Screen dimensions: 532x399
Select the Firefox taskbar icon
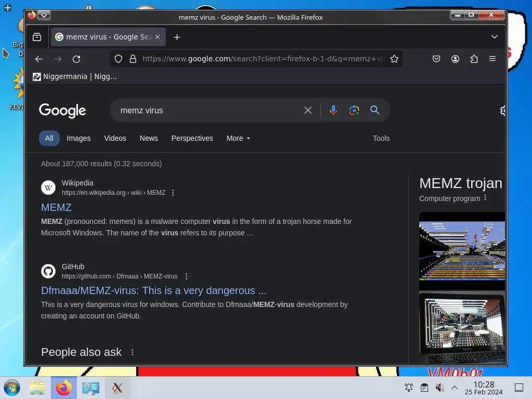64,388
